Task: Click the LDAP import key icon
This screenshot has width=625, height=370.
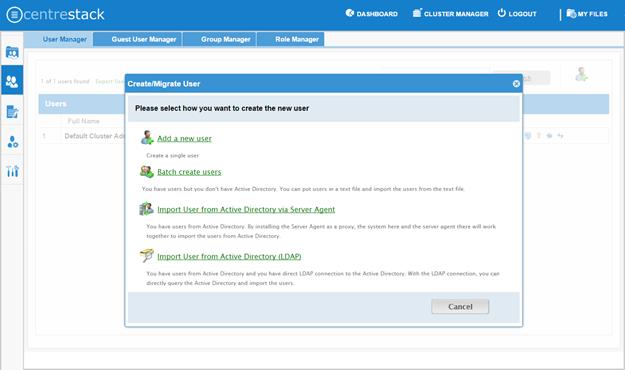Action: click(x=147, y=255)
